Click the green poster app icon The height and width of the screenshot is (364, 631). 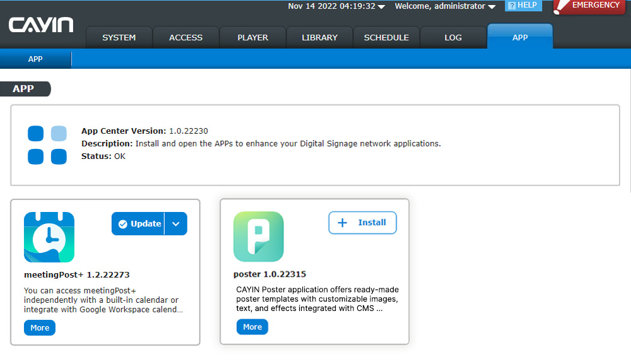point(258,237)
